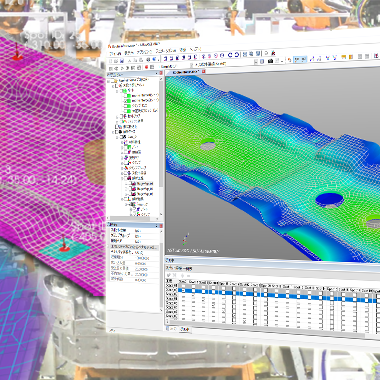The width and height of the screenshot is (380, 380).
Task: Click the clockwise rotate view arrow icon
Action: 237,55
